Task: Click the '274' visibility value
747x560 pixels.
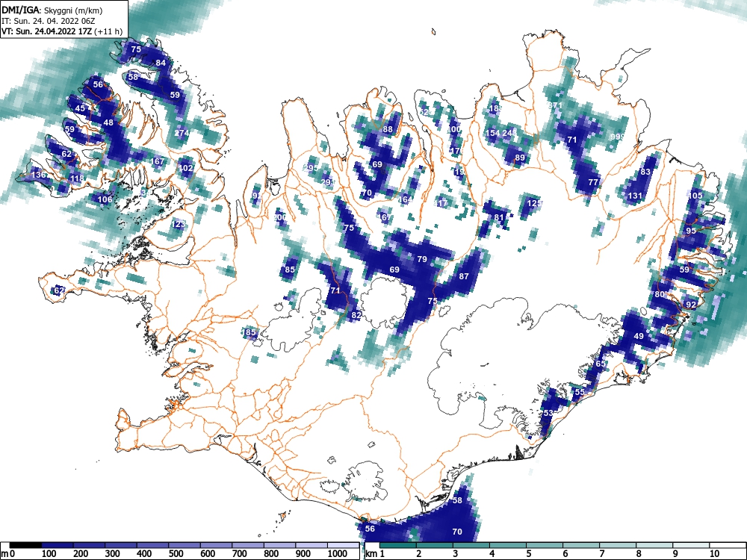Action: (x=182, y=133)
